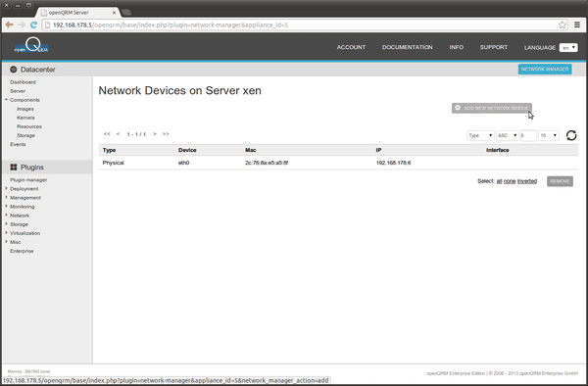
Task: Open the language dropdown
Action: point(568,48)
